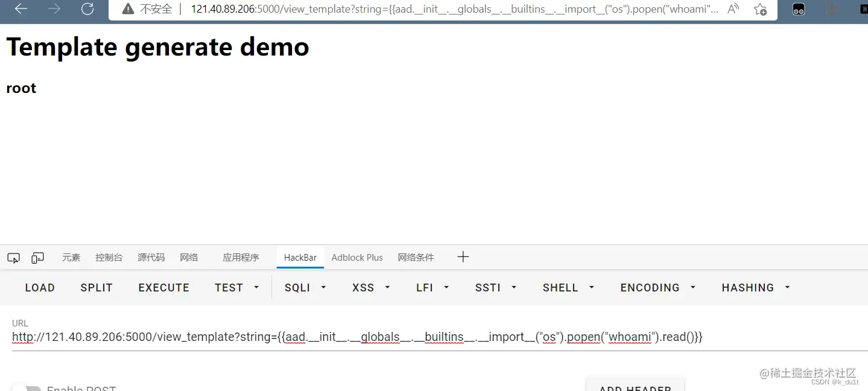This screenshot has height=391, width=868.
Task: Open the HASHING dropdown
Action: tap(756, 288)
